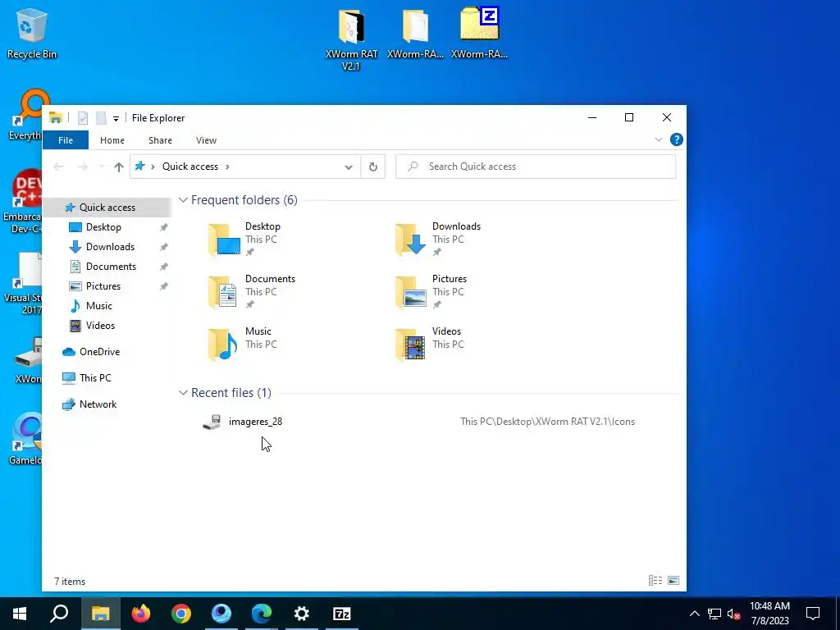Select the Downloads frequent folder tile

438,239
